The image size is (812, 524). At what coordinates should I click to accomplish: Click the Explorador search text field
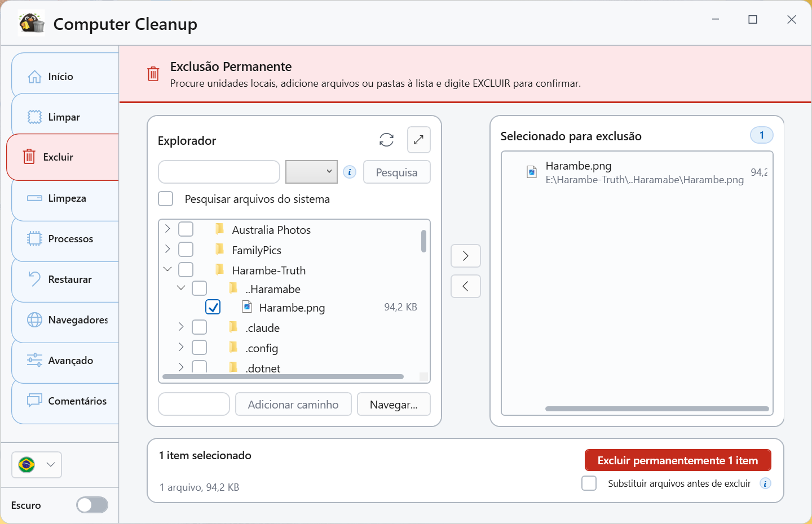coord(219,172)
